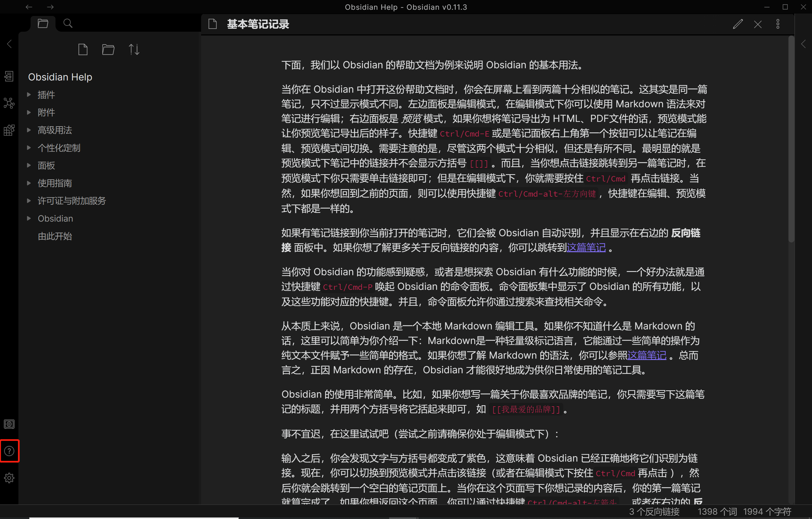This screenshot has height=519, width=812.
Task: Select the Obsidian Help vault title
Action: point(60,77)
